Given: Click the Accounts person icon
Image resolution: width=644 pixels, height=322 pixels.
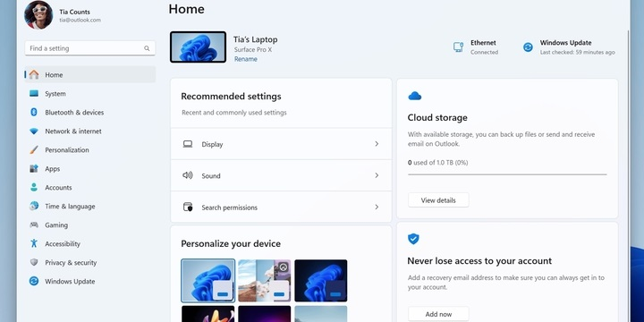Looking at the screenshot, I should pyautogui.click(x=34, y=187).
